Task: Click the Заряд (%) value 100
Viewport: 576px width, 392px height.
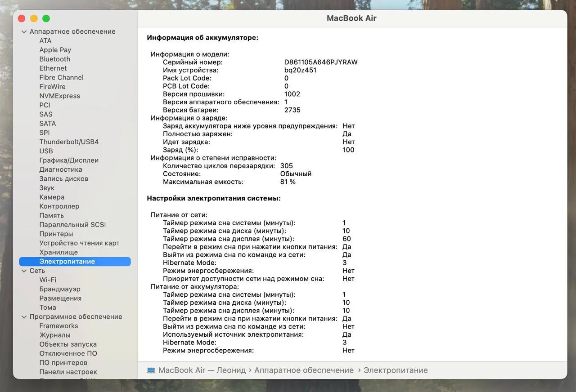Action: point(348,150)
